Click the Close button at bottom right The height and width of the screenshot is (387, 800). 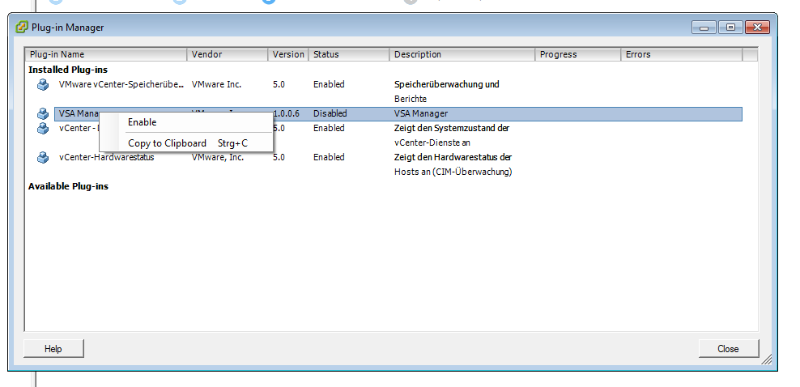coord(728,349)
